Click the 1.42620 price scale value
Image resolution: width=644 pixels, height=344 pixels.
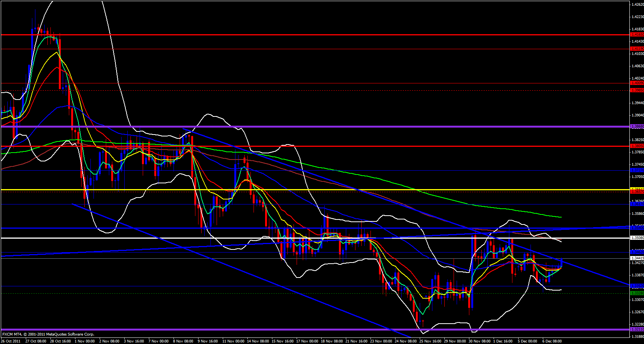pyautogui.click(x=637, y=5)
